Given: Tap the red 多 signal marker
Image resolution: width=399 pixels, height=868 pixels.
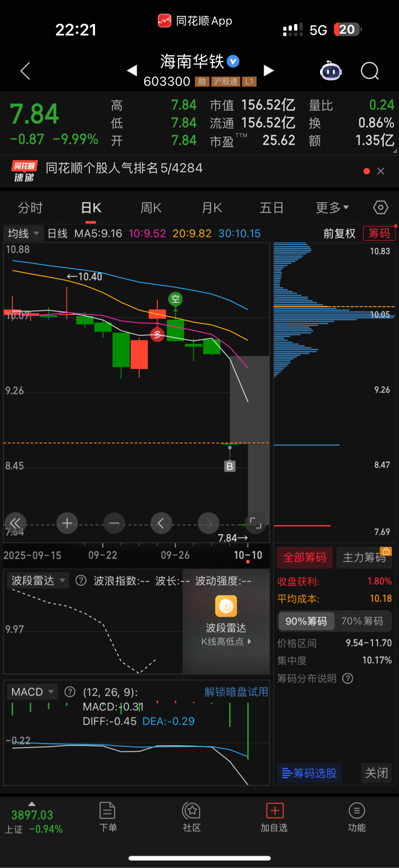Looking at the screenshot, I should click(157, 334).
